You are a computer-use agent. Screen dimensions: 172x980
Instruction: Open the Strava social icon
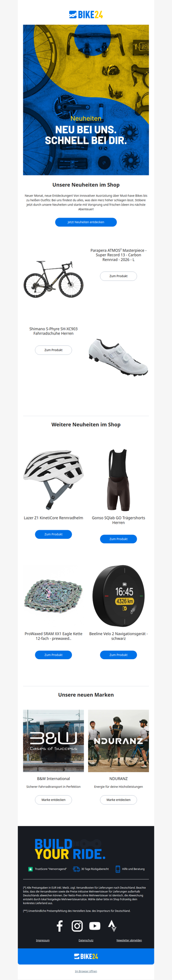pos(112,926)
